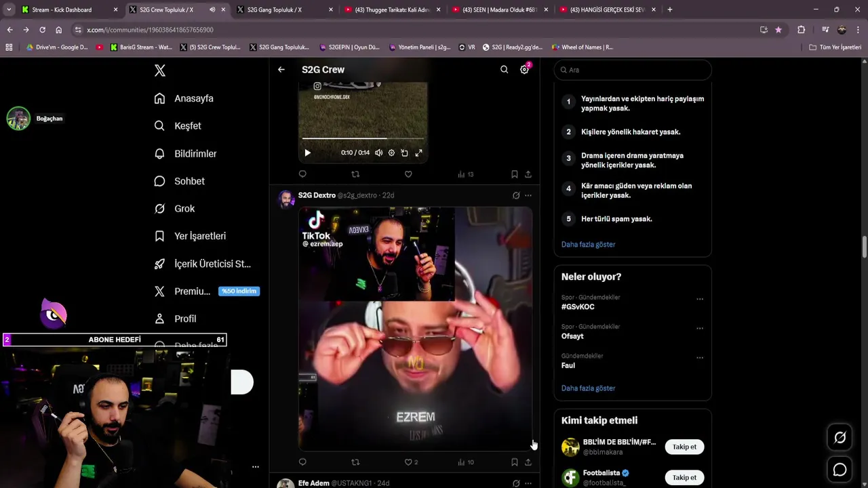Play the video in the top post
868x488 pixels.
coord(307,153)
